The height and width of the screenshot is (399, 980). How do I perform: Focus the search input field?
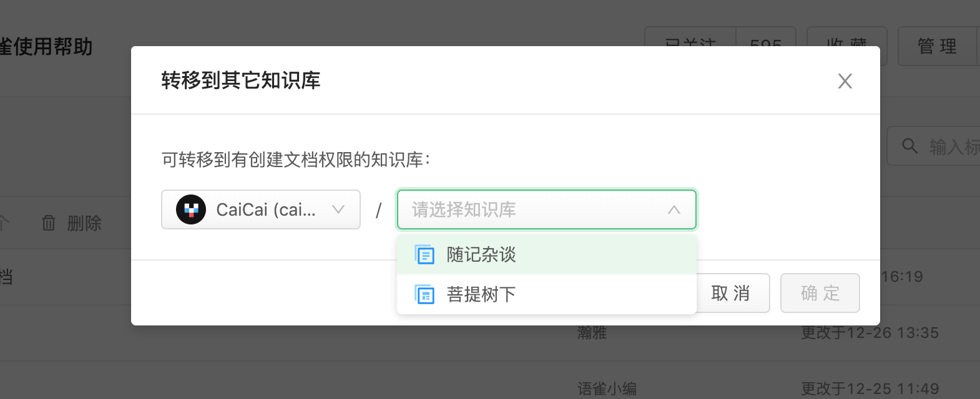(953, 147)
